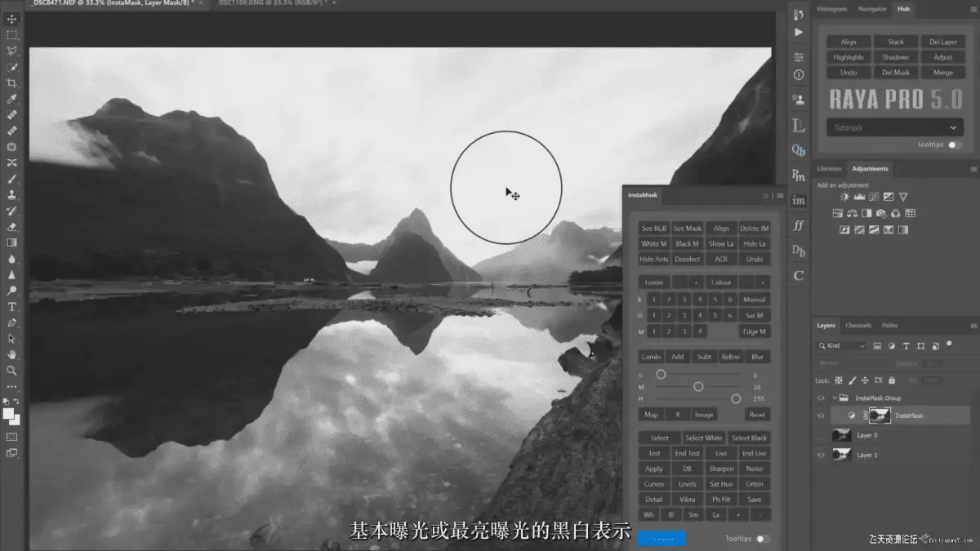Show Layer 0 visibility toggle
980x551 pixels.
(821, 435)
